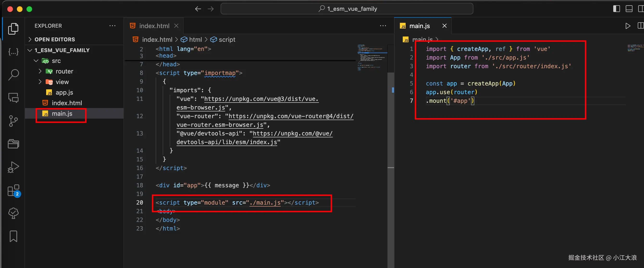Open Run and Debug view

pos(13,167)
